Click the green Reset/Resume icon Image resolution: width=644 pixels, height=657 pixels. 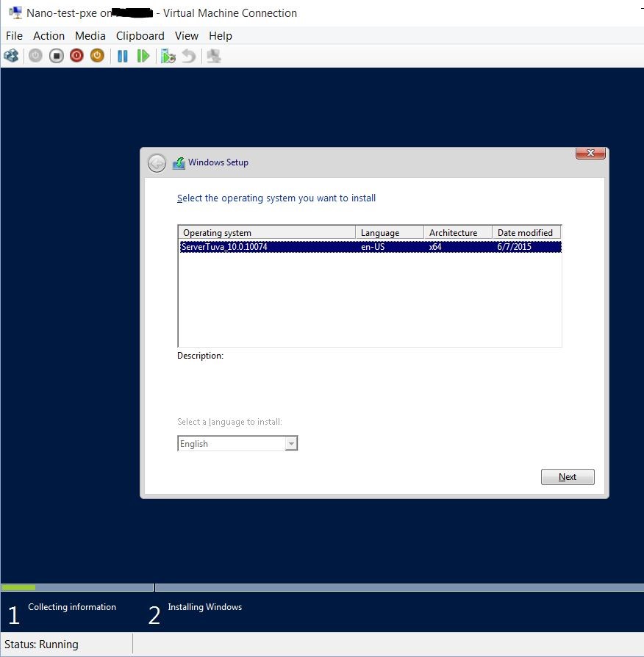[143, 56]
